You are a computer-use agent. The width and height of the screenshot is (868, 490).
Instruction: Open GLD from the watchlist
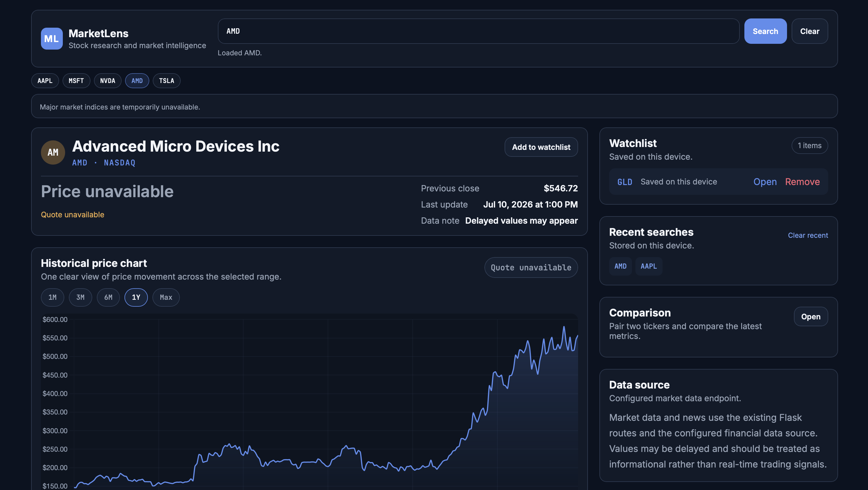765,182
